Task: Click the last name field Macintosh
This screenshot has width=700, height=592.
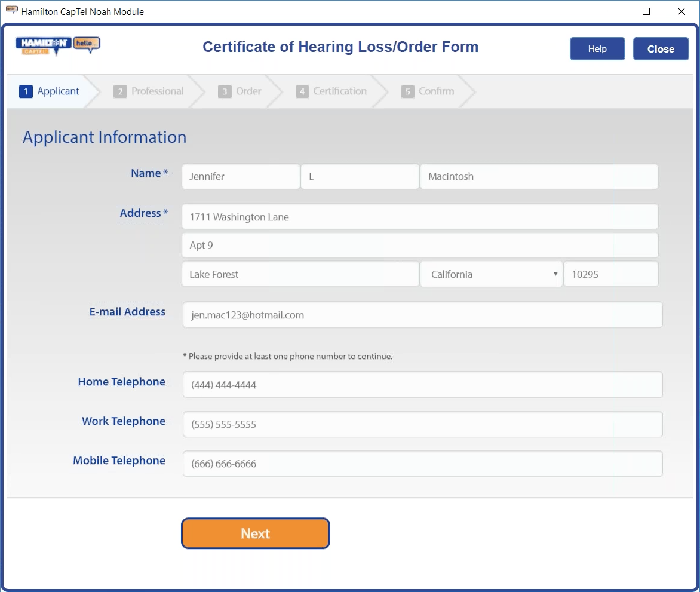Action: pos(539,177)
